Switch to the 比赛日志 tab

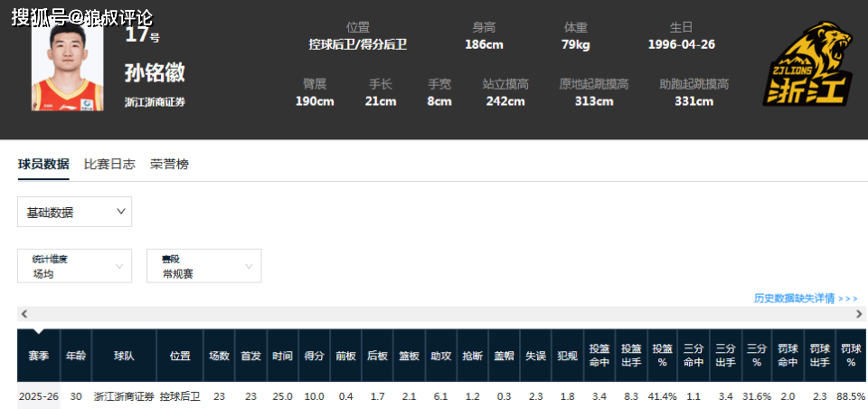pyautogui.click(x=109, y=165)
